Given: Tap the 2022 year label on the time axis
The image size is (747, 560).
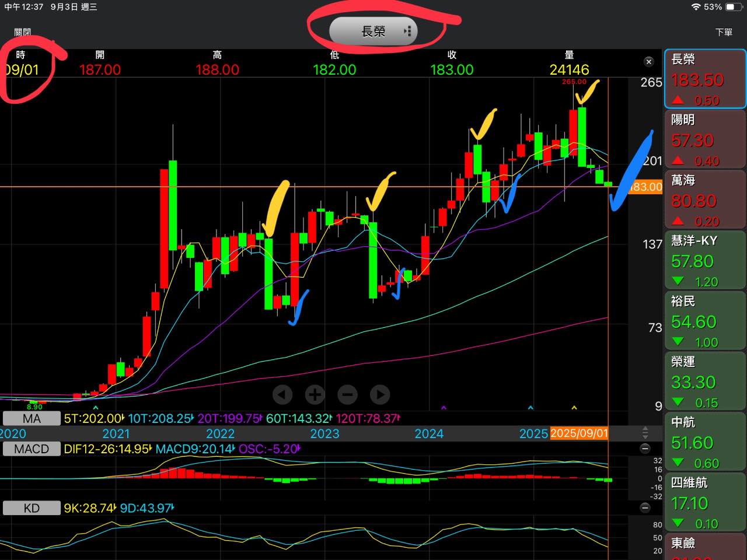Looking at the screenshot, I should [x=220, y=433].
